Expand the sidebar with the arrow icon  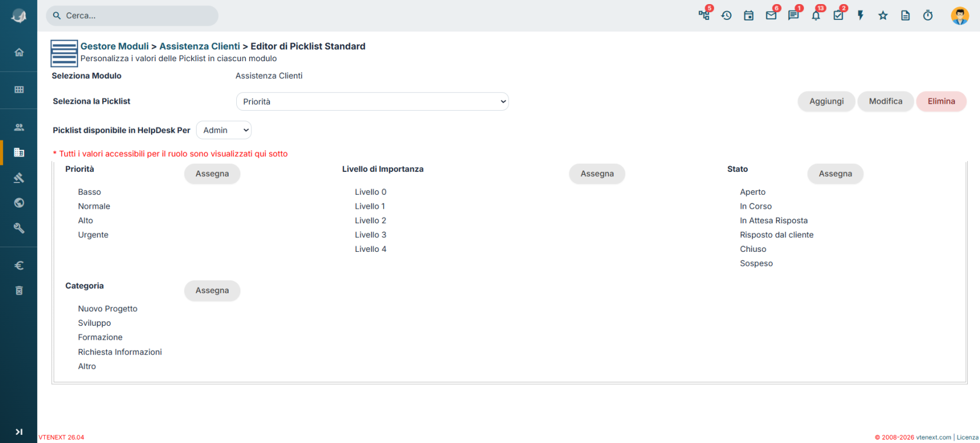coord(19,432)
